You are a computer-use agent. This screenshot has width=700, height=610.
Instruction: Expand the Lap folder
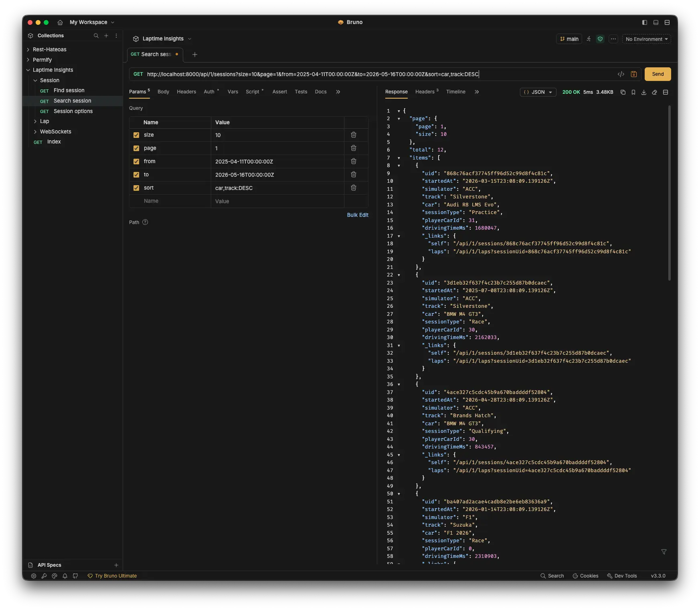[35, 121]
